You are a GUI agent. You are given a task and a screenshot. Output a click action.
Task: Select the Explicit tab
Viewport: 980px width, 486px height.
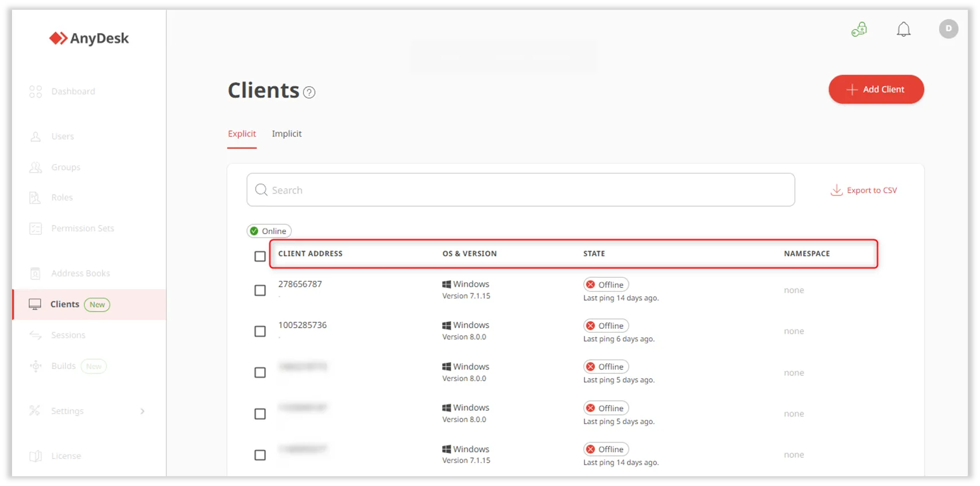242,134
